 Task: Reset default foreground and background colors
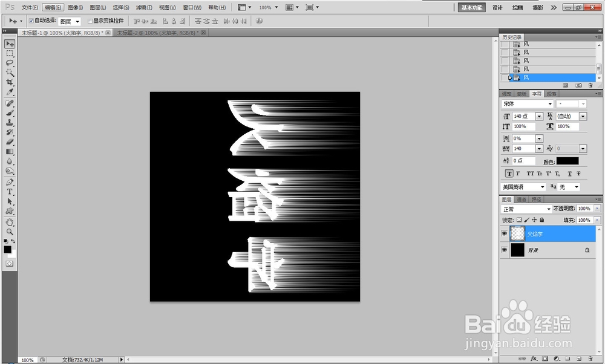pyautogui.click(x=6, y=241)
